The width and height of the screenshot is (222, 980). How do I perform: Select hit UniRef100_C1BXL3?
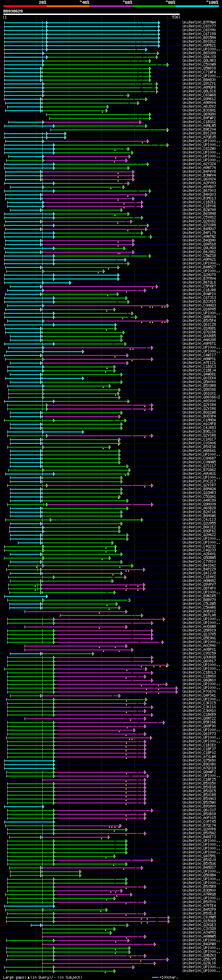(199, 673)
